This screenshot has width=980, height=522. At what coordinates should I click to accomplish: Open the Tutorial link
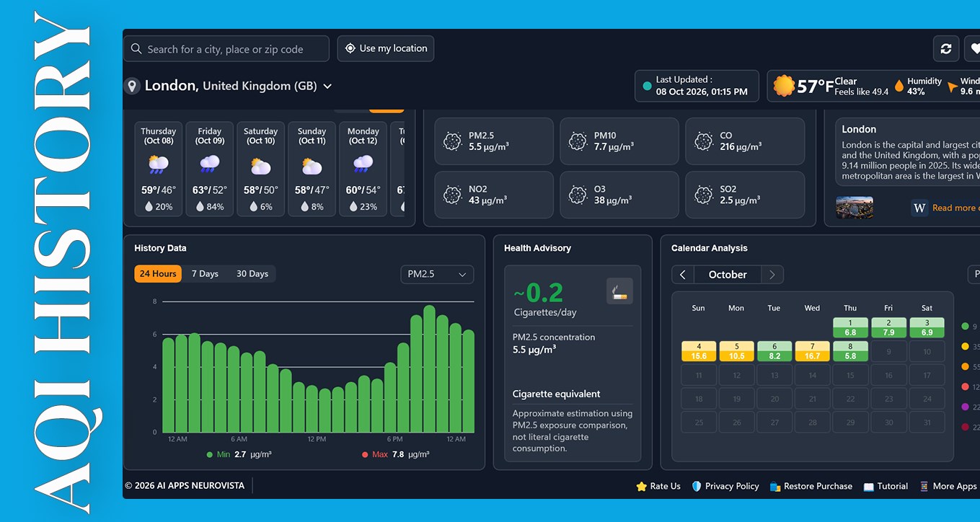[886, 487]
